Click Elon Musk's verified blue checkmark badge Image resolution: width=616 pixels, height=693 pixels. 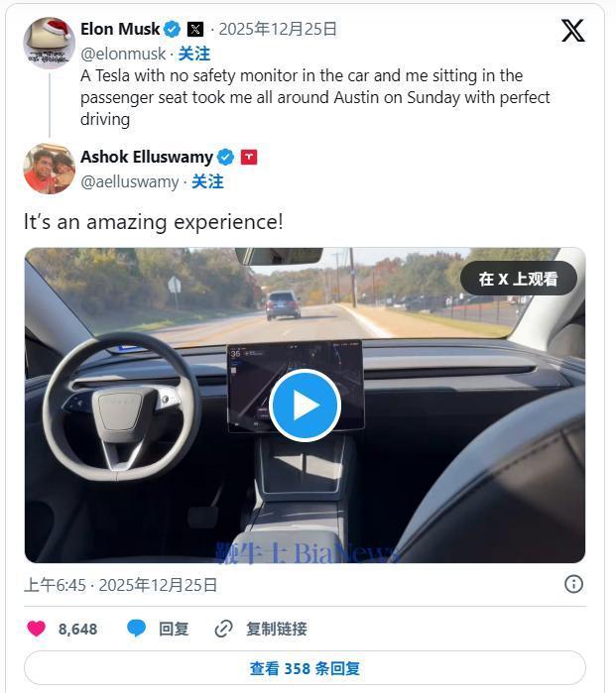[x=172, y=29]
